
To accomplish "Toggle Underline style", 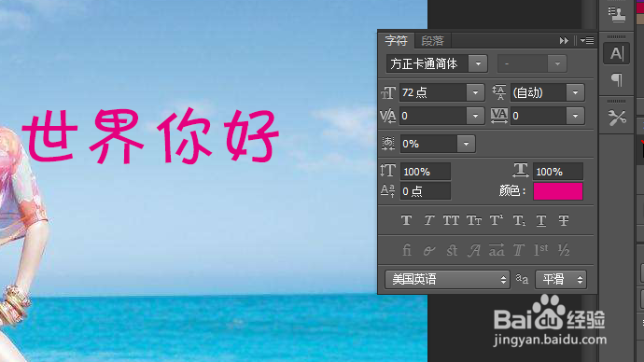I will 541,221.
